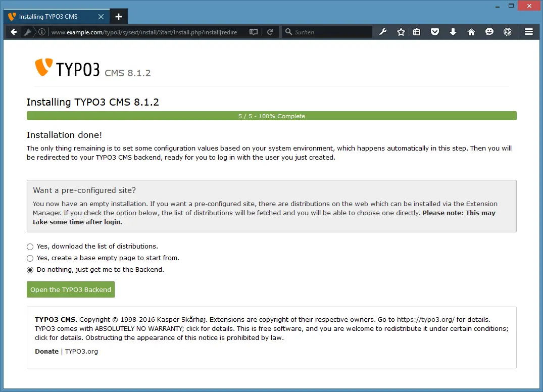Select the Installing TYPO3 CMS browser tab
This screenshot has width=543, height=392.
[57, 17]
